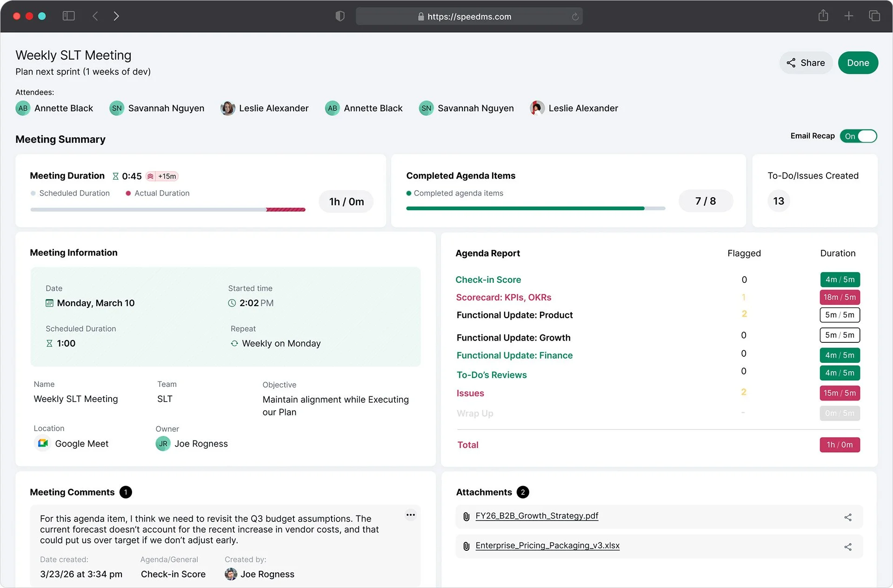The width and height of the screenshot is (893, 588).
Task: Select the Check-in Score agenda item
Action: [488, 280]
